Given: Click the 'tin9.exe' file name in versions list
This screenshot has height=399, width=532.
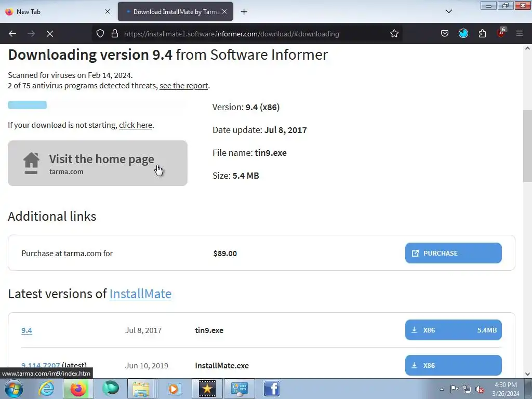Looking at the screenshot, I should point(209,330).
